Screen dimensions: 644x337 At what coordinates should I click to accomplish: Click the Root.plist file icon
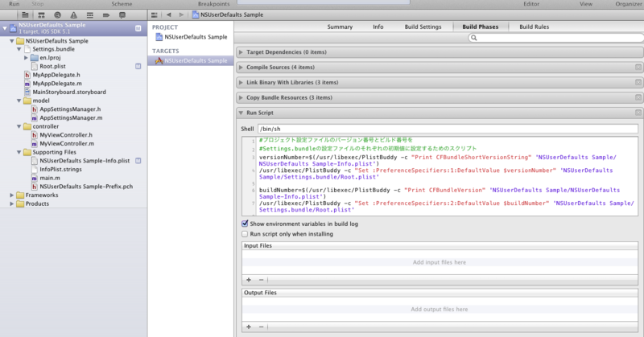point(34,67)
